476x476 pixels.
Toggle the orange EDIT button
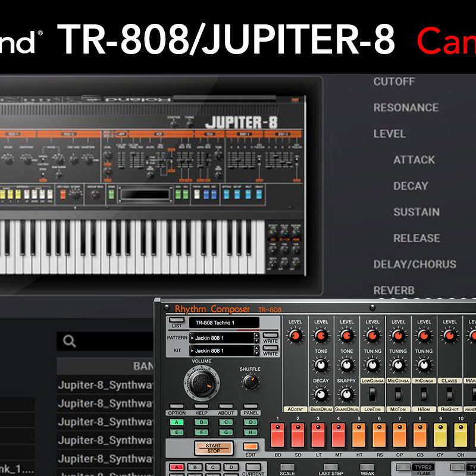[x=250, y=446]
